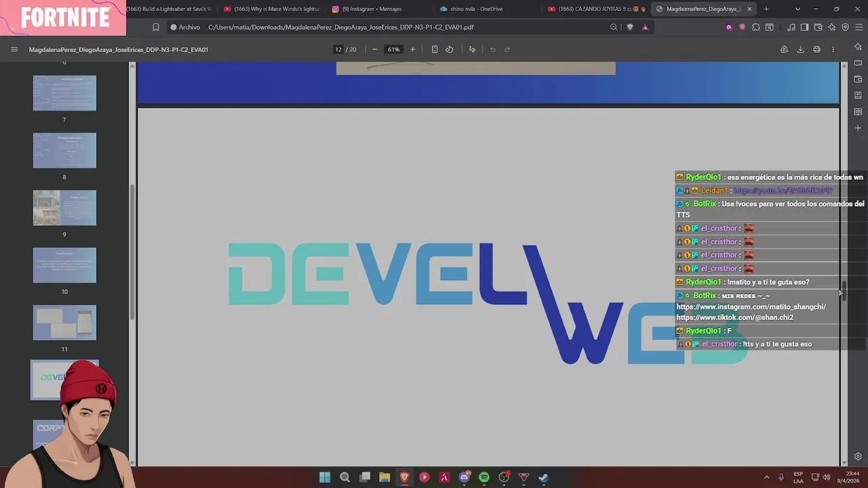This screenshot has height=488, width=868.
Task: Open PDF viewer more actions menu
Action: point(833,49)
